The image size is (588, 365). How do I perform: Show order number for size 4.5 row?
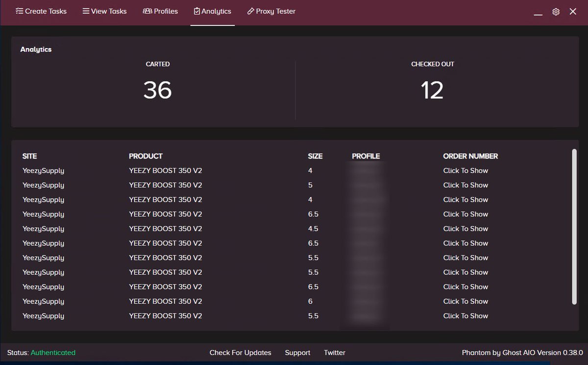[465, 229]
